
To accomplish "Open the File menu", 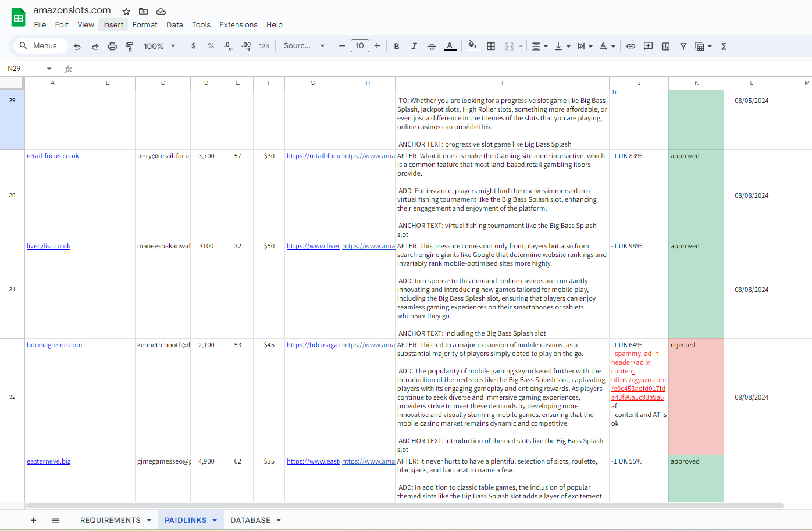I will tap(40, 24).
